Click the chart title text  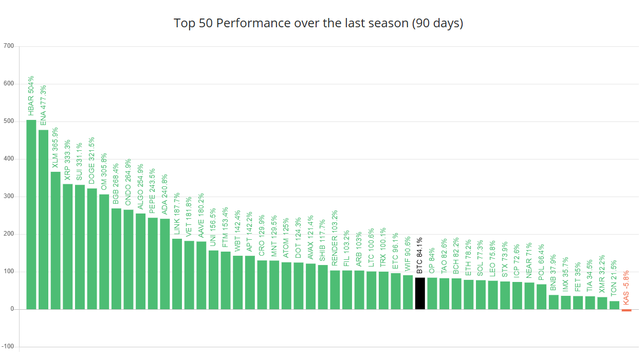318,24
